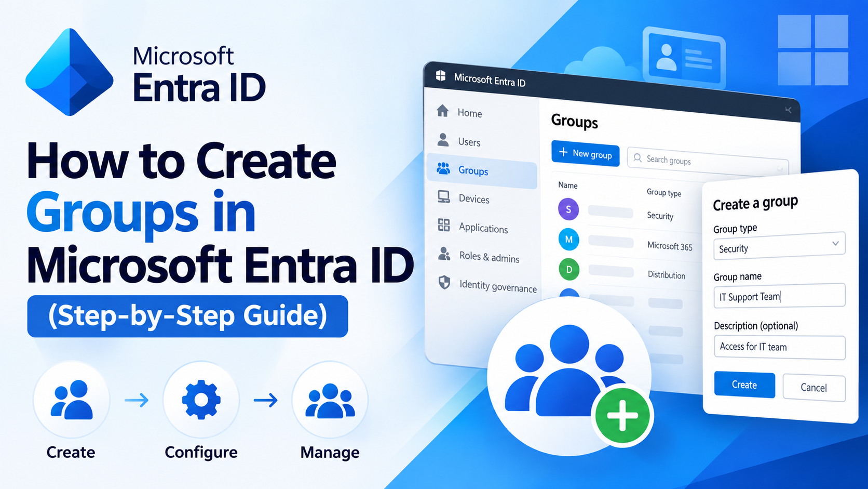This screenshot has width=868, height=489.
Task: Open the Group type Security dropdown
Action: coord(779,246)
